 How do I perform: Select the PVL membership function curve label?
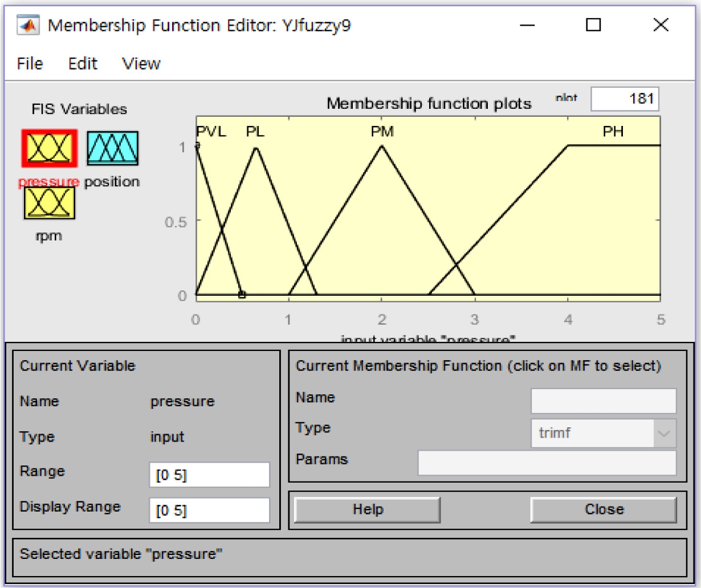[x=211, y=132]
